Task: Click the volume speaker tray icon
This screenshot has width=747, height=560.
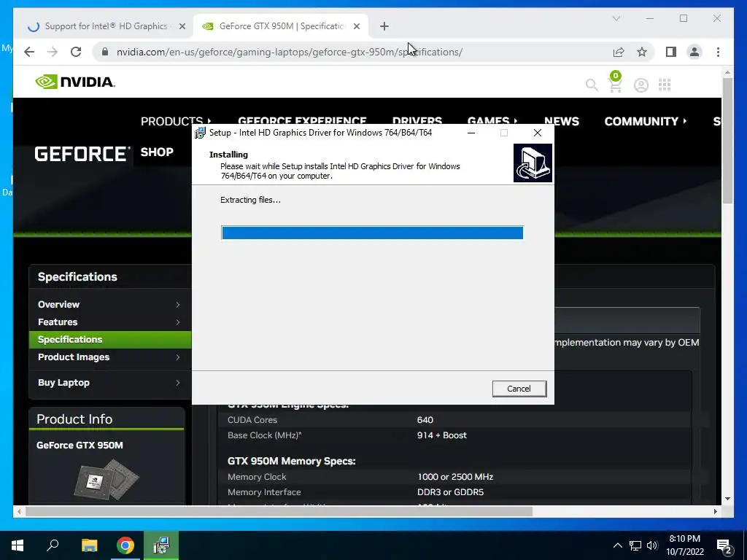Action: 652,545
